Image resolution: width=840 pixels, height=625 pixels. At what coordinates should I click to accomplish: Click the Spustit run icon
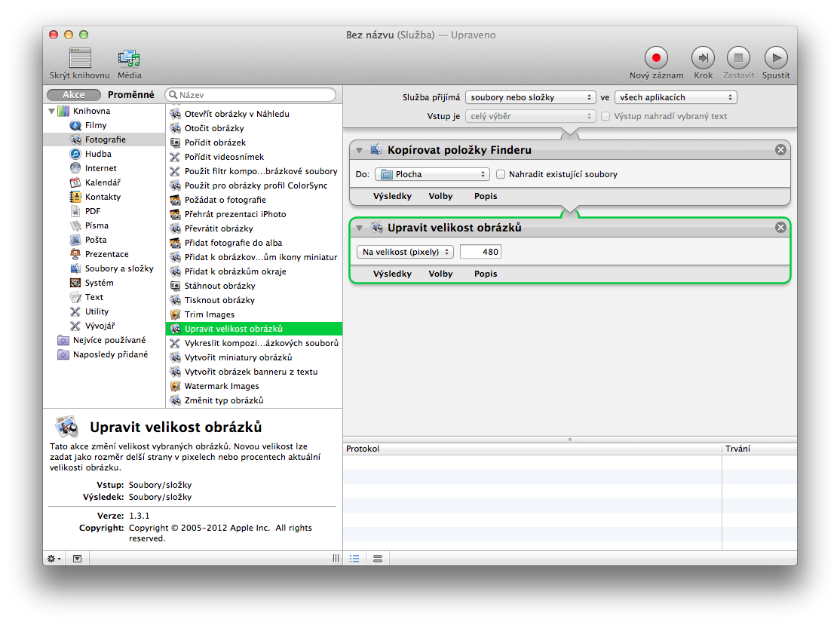(775, 58)
